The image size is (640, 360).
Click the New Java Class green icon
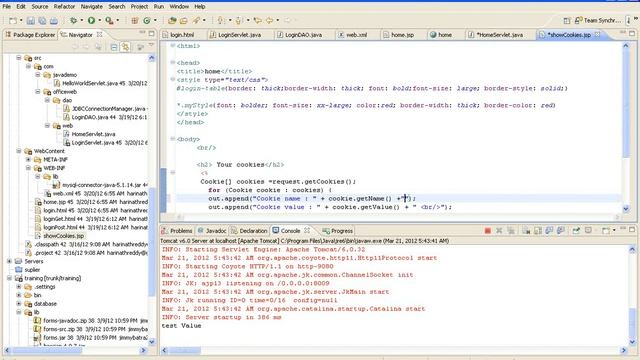tap(147, 20)
